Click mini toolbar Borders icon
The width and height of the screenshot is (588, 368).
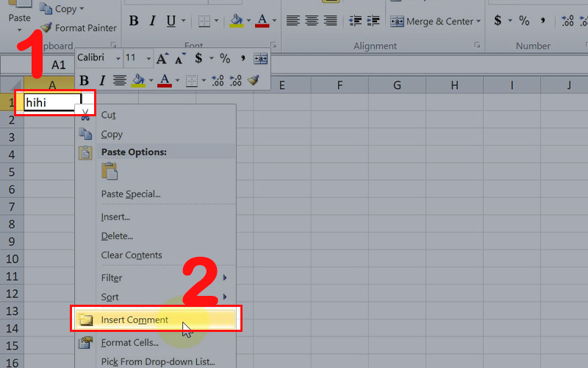coord(192,81)
